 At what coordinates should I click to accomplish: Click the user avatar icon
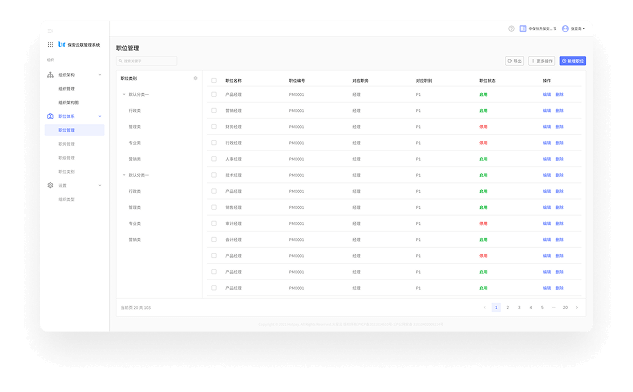[x=565, y=29]
